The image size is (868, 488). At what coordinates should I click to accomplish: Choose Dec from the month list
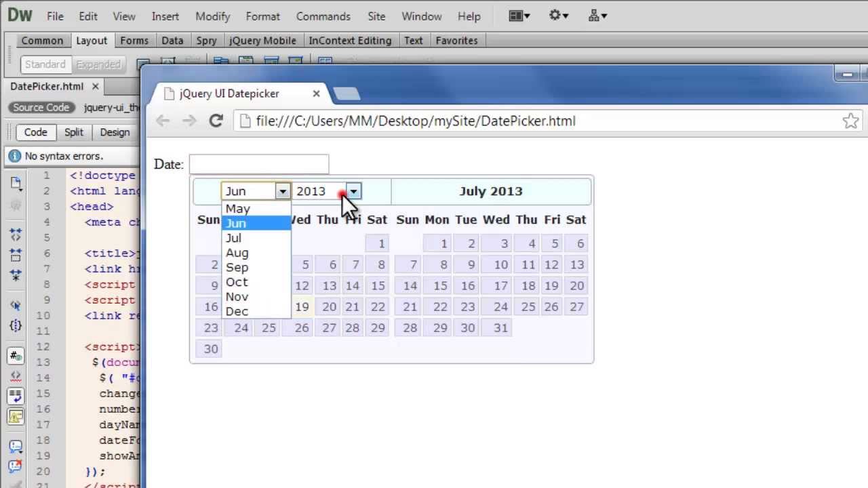click(256, 311)
